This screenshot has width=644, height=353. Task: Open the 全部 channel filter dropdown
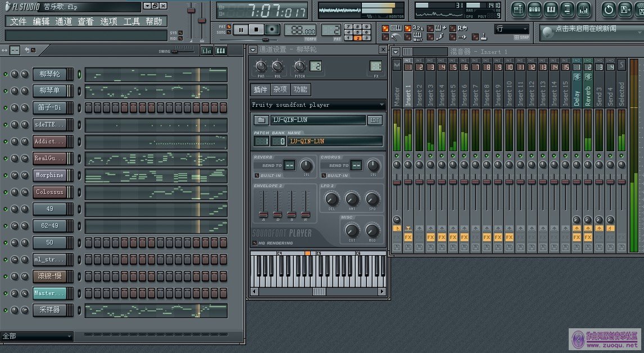click(x=37, y=337)
